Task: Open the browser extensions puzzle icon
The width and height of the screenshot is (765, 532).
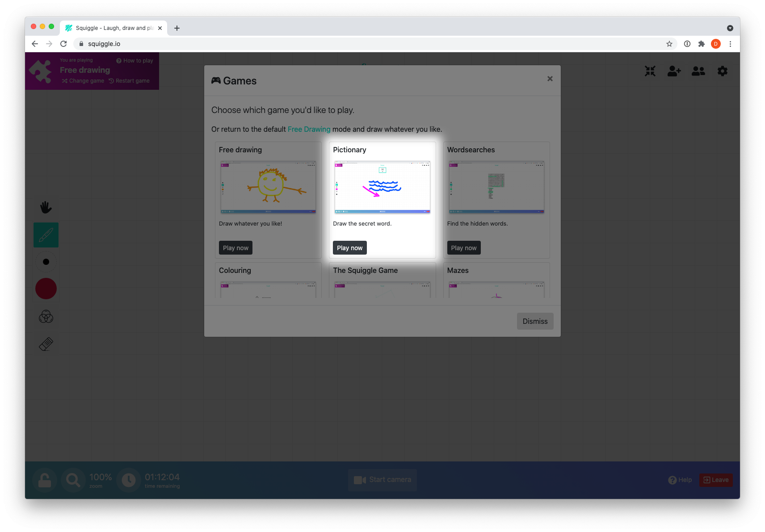Action: point(702,44)
